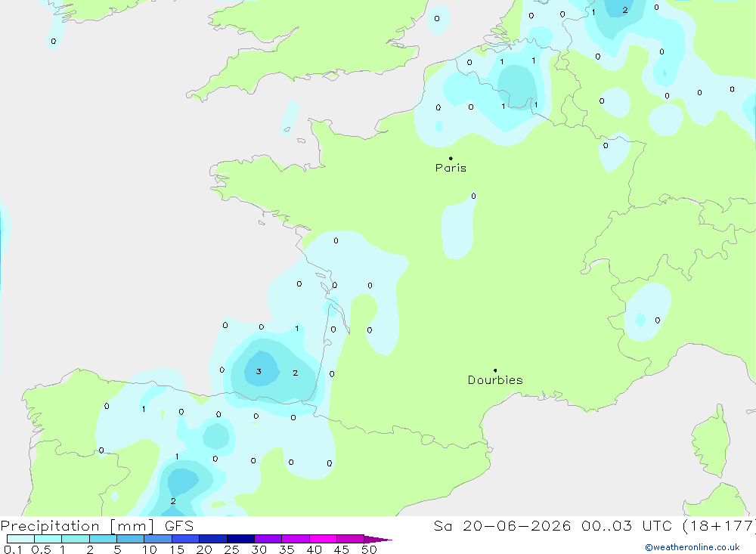756x554 pixels.
Task: Click the Paris city label
Action: coord(451,168)
